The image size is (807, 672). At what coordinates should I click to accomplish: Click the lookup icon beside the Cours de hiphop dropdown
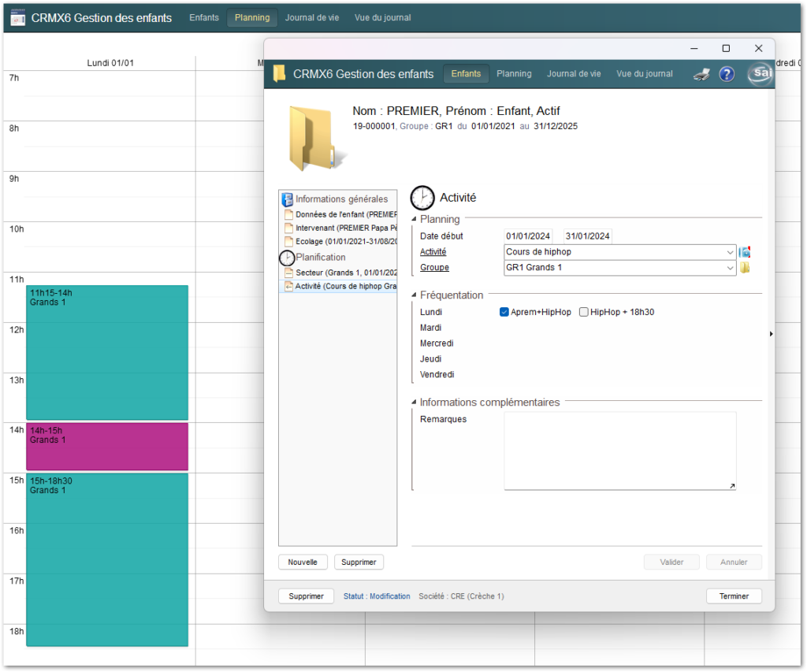coord(744,252)
